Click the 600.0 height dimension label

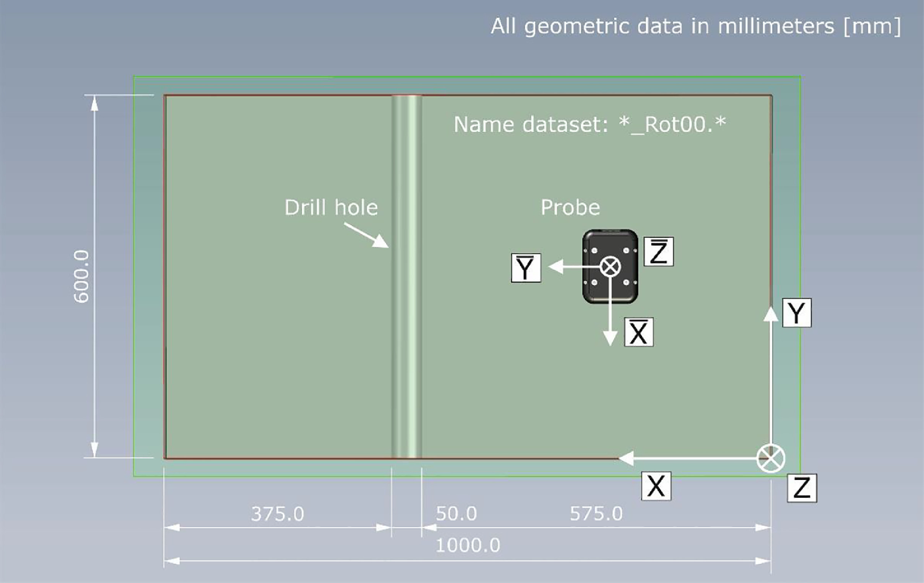point(81,276)
